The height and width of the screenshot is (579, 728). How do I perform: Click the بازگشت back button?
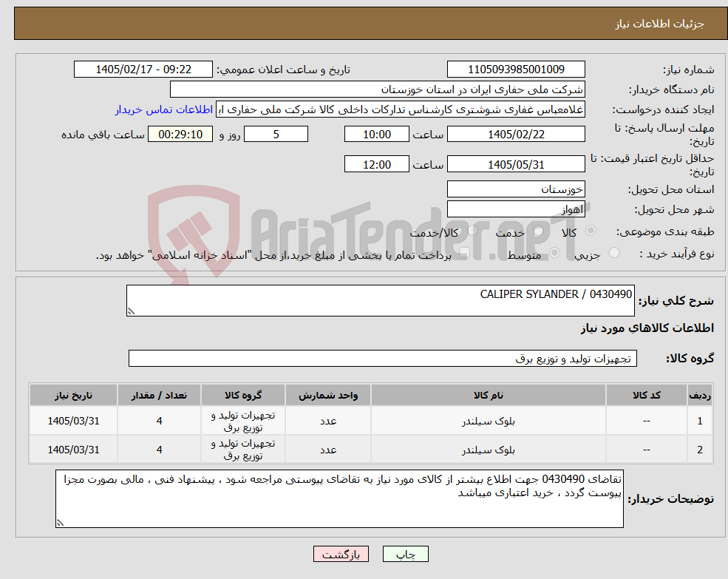[x=341, y=554]
